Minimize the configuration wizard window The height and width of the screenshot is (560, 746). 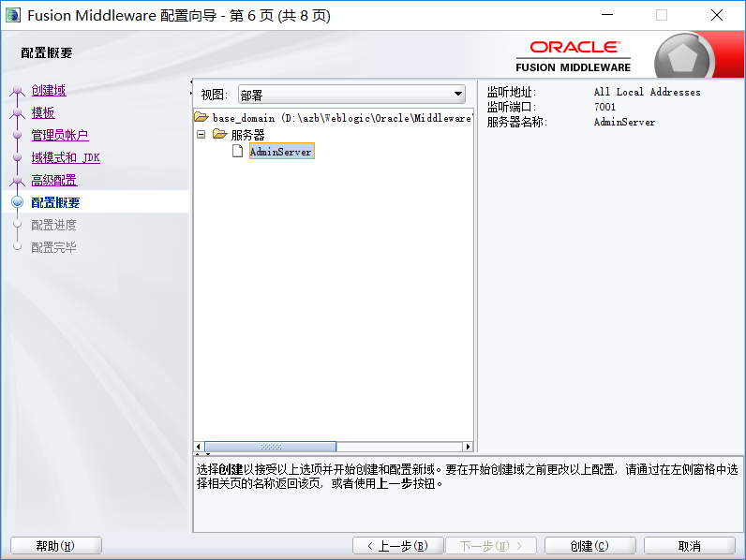tap(607, 15)
